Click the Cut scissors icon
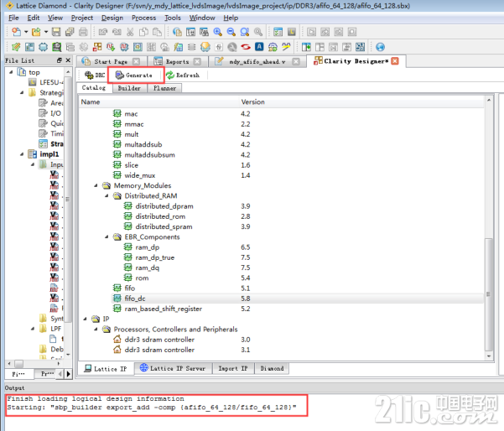504x431 pixels. pyautogui.click(x=130, y=32)
